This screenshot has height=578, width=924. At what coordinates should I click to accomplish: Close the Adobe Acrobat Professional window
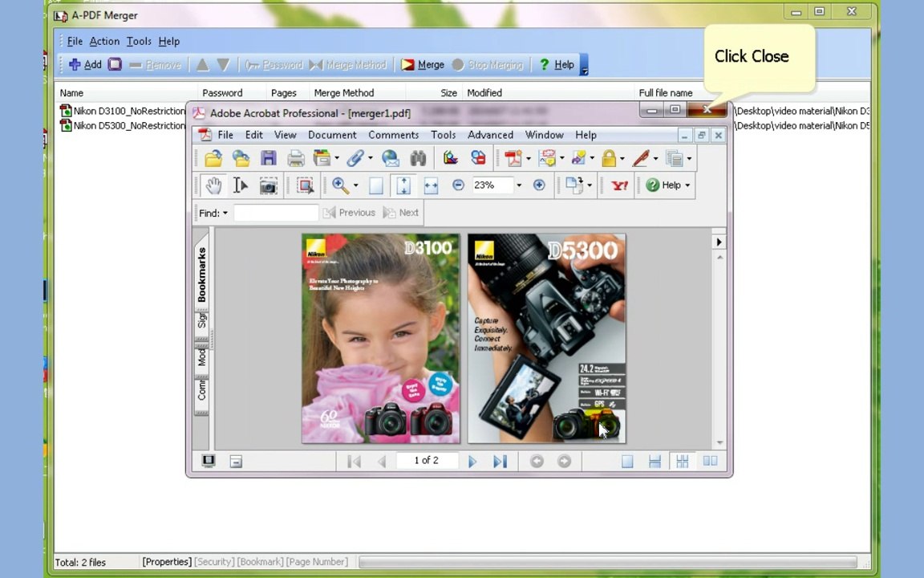[x=707, y=110]
